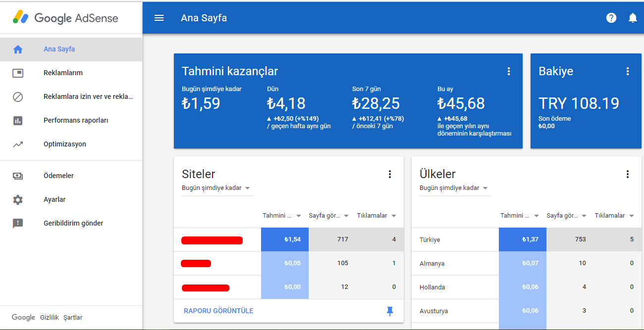Click the block icon for allowing ads
The height and width of the screenshot is (330, 644).
coord(18,96)
